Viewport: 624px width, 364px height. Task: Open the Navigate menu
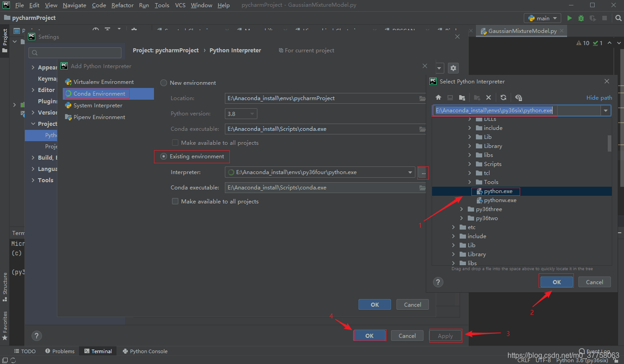pyautogui.click(x=75, y=5)
